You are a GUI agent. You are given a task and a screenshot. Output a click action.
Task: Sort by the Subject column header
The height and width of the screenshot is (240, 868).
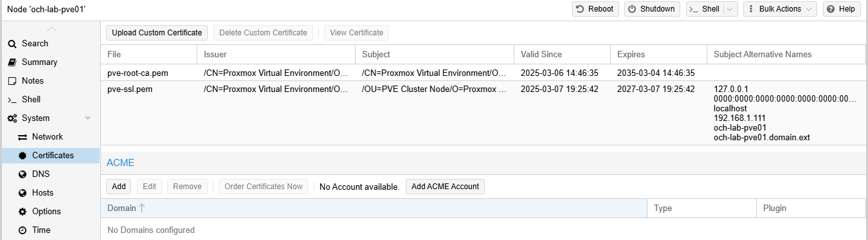(x=434, y=55)
